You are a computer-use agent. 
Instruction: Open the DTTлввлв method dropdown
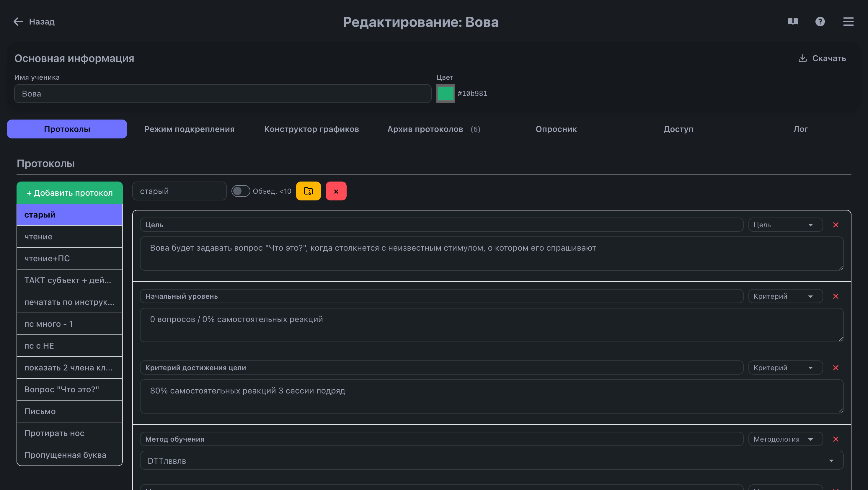pyautogui.click(x=491, y=461)
